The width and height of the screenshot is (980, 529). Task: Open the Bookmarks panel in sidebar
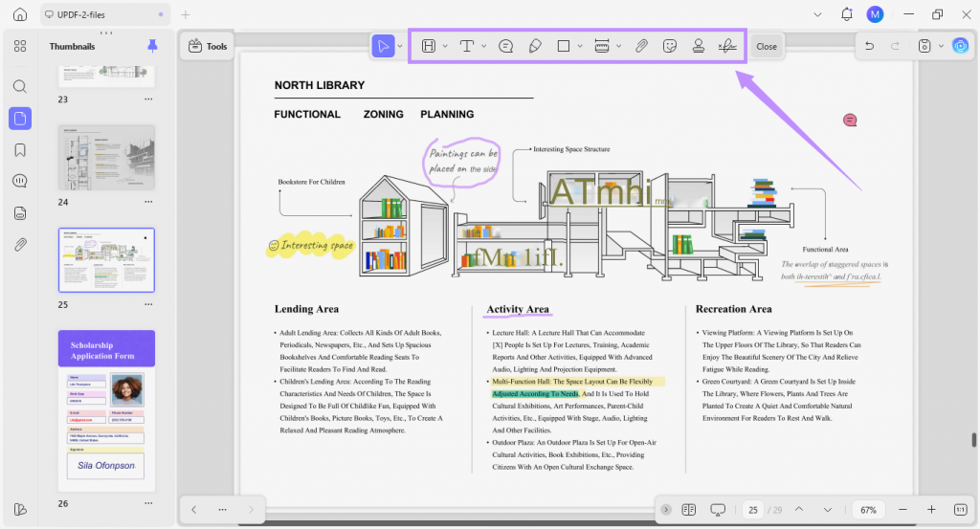pos(20,150)
